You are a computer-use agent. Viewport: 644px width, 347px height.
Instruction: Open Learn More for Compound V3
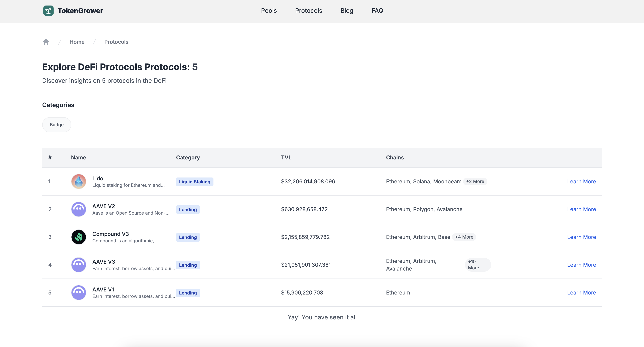(x=581, y=237)
